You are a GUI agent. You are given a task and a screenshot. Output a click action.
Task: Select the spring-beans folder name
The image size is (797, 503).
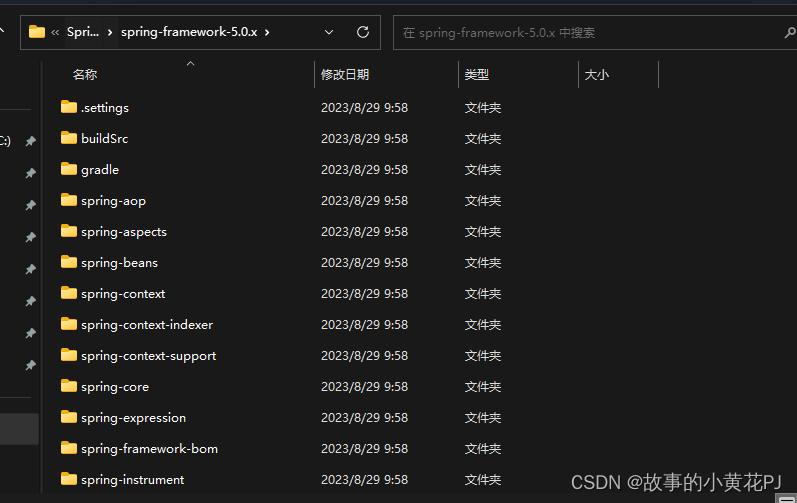tap(119, 263)
